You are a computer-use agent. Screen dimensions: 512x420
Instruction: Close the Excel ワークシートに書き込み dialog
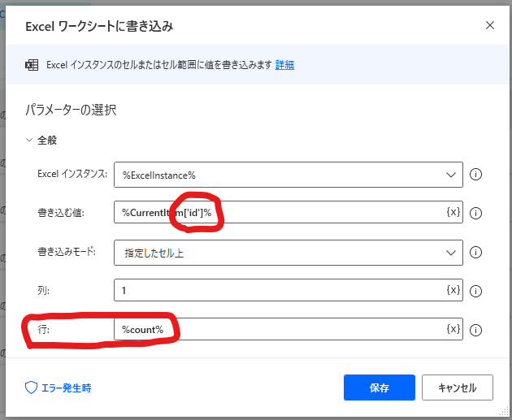coord(489,25)
